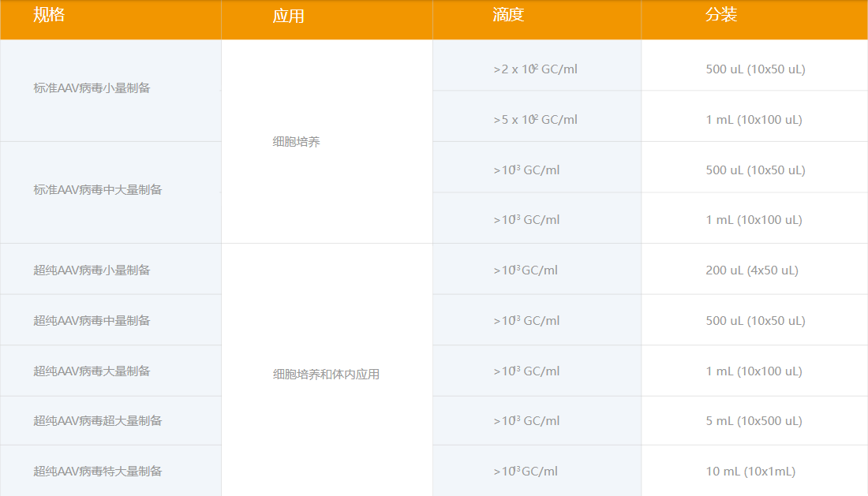Image resolution: width=868 pixels, height=496 pixels.
Task: Click the 10 mL (10x1mL) packaging cell
Action: (750, 472)
